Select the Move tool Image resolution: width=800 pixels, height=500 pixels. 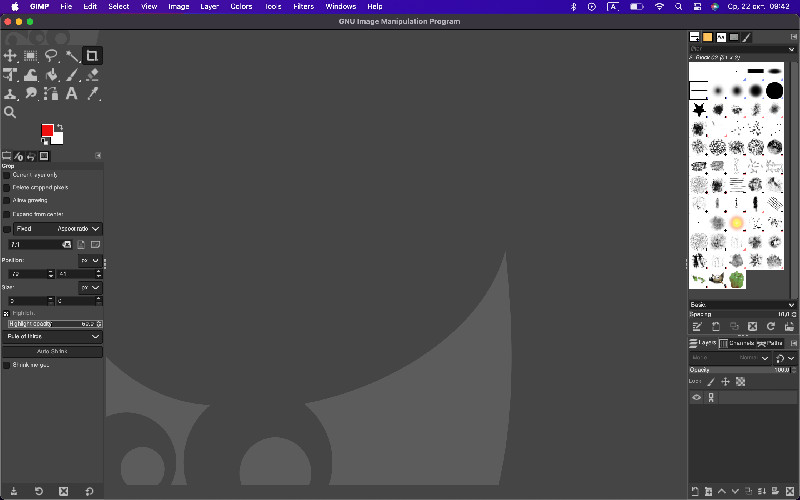10,56
